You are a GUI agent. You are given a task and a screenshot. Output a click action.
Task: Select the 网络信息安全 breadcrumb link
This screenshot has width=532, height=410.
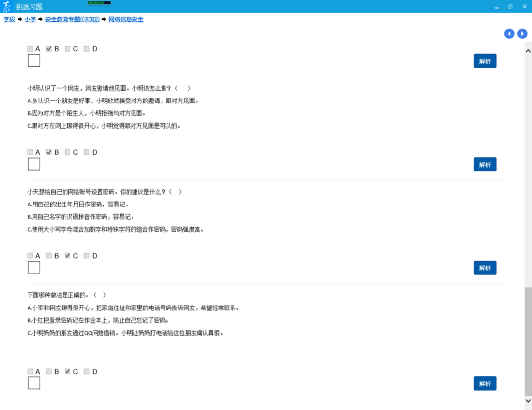(x=126, y=19)
